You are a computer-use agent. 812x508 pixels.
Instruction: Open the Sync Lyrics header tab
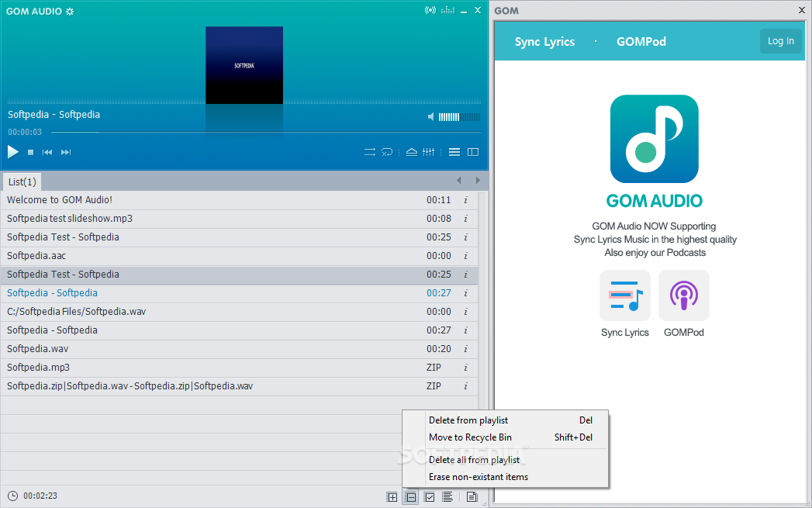(544, 42)
